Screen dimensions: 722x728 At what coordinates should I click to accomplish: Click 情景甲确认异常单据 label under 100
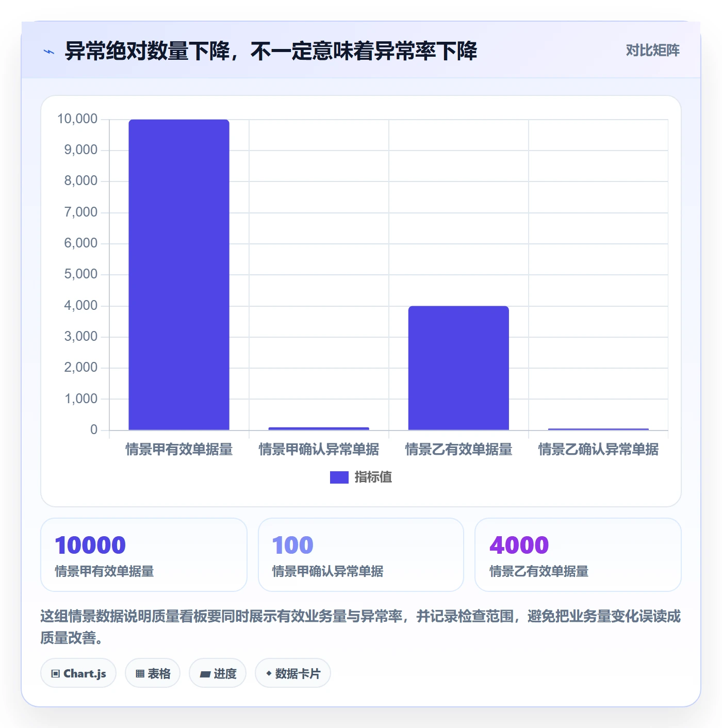pos(328,571)
